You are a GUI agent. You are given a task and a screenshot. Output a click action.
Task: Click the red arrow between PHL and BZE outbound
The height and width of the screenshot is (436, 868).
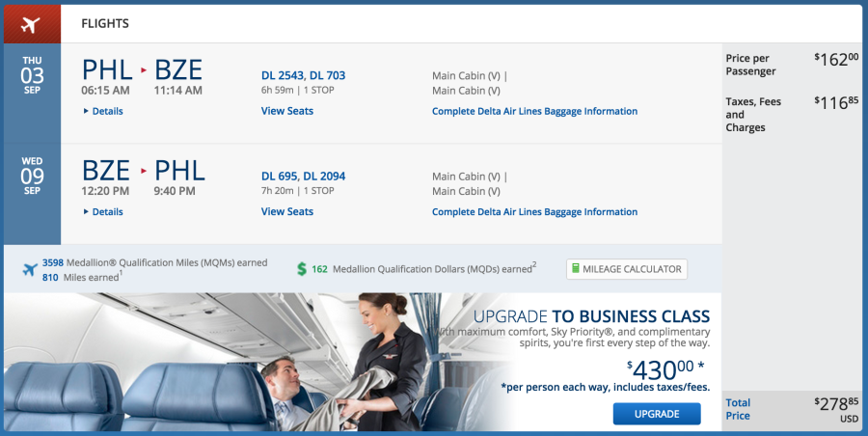tap(144, 70)
